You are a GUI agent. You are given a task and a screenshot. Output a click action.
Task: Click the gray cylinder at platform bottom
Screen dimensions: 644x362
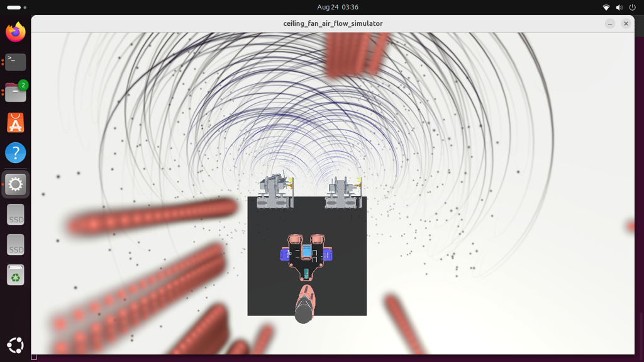[304, 314]
